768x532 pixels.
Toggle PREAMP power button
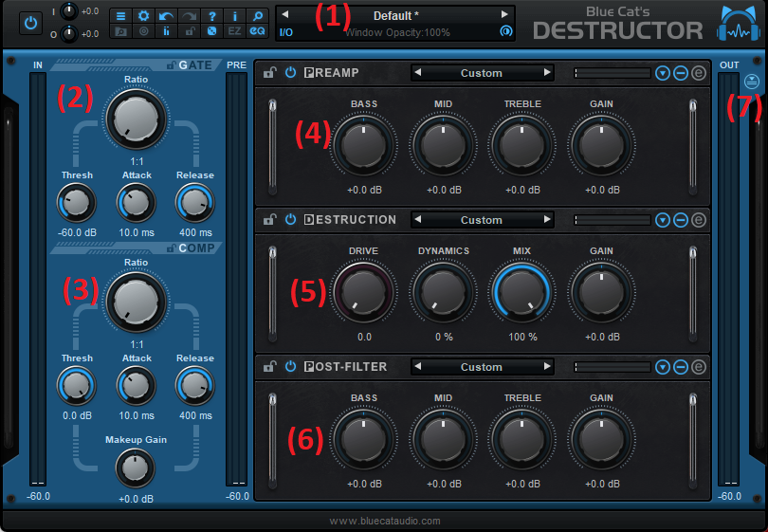[290, 72]
